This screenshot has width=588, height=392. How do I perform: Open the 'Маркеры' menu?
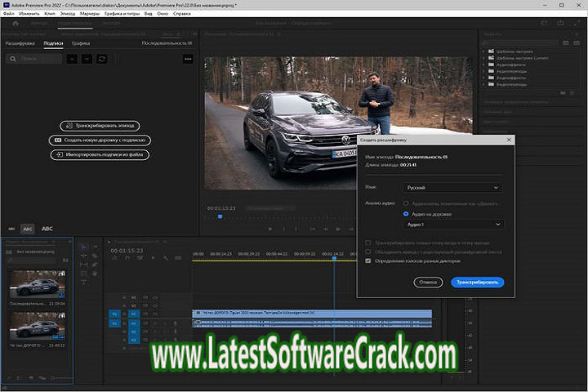tap(90, 14)
